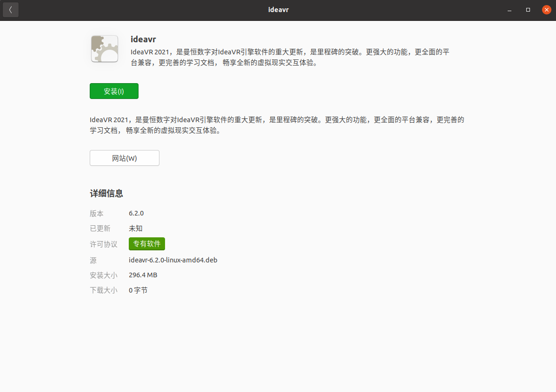Click the 0 字节 download size
Viewport: 556px width, 392px height.
138,290
